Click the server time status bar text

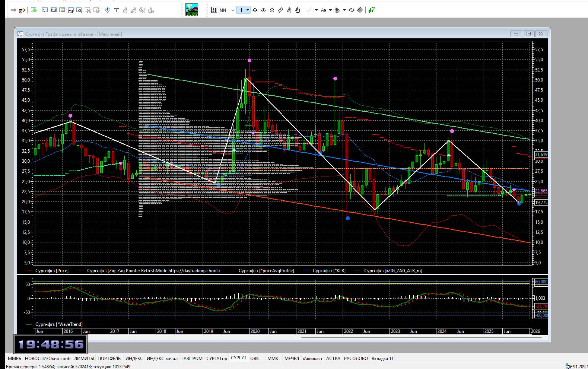pos(68,367)
